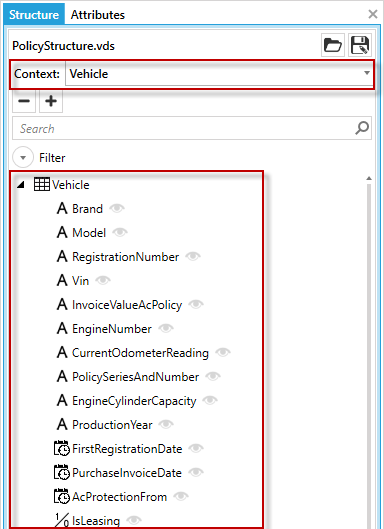The image size is (384, 529).
Task: Click the text-type icon beside Vin
Action: pyautogui.click(x=62, y=280)
